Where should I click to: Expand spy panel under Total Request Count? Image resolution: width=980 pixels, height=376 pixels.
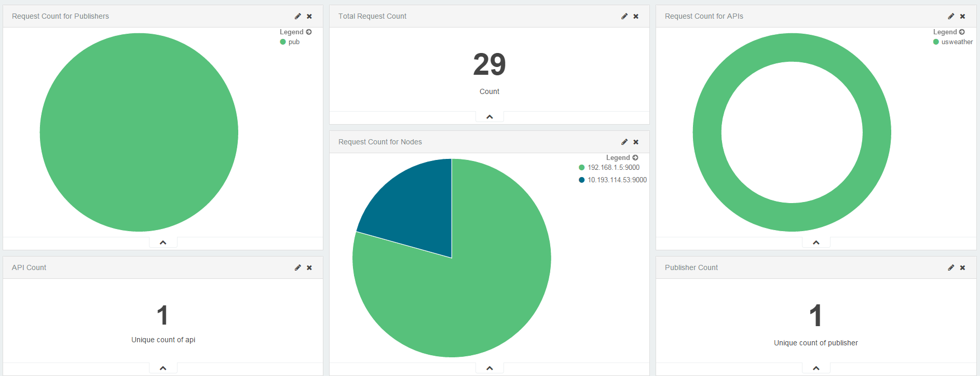489,117
